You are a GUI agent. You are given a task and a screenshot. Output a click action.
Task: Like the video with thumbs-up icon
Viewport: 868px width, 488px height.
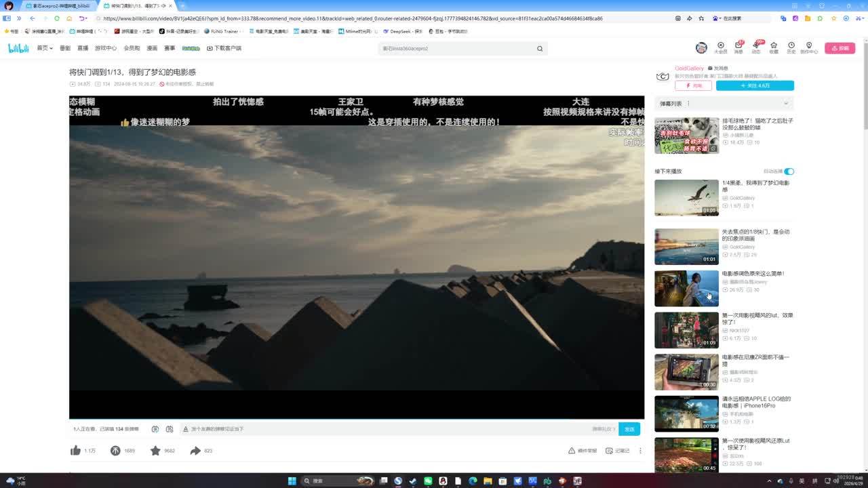(76, 451)
